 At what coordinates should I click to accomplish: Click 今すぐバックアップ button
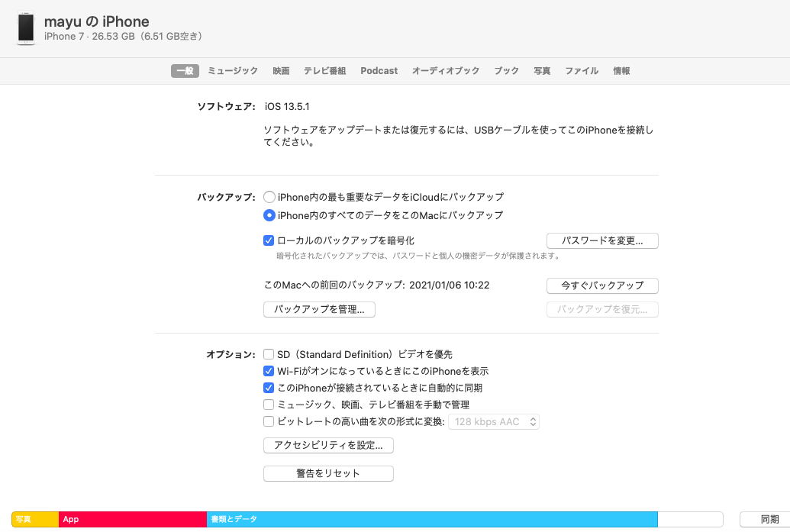tap(602, 285)
